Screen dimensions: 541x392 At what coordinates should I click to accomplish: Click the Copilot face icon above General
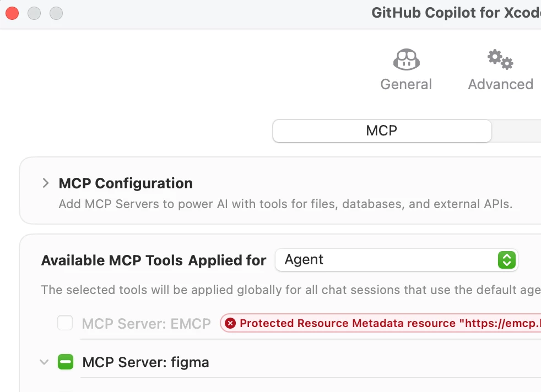407,59
